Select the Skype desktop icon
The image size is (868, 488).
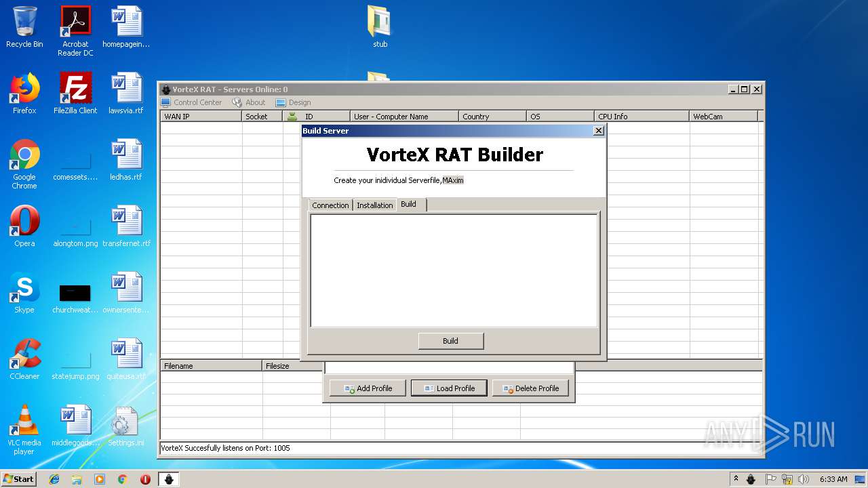click(x=24, y=293)
